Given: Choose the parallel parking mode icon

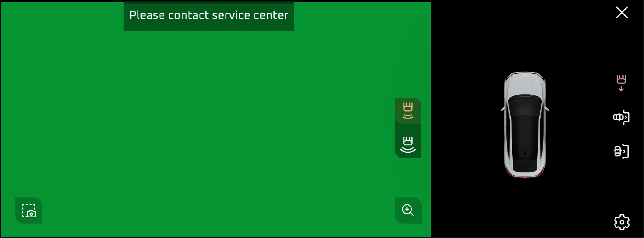Looking at the screenshot, I should tap(621, 117).
